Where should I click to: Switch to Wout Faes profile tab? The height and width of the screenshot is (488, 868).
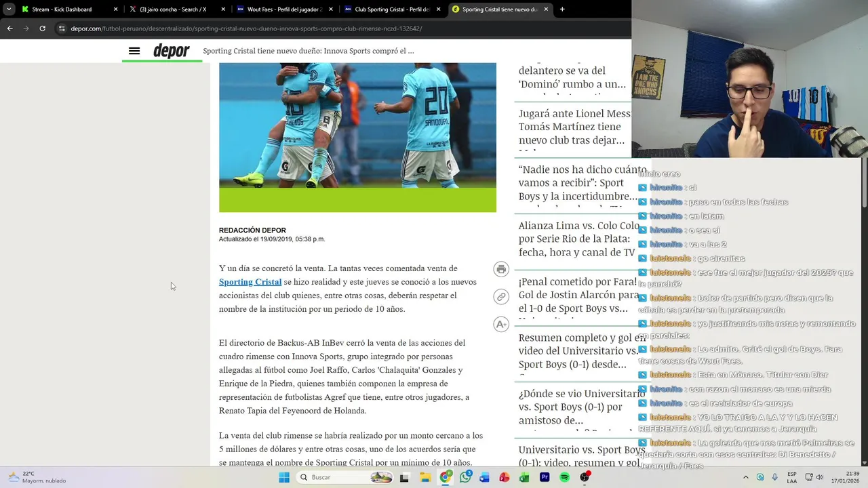[x=284, y=9]
